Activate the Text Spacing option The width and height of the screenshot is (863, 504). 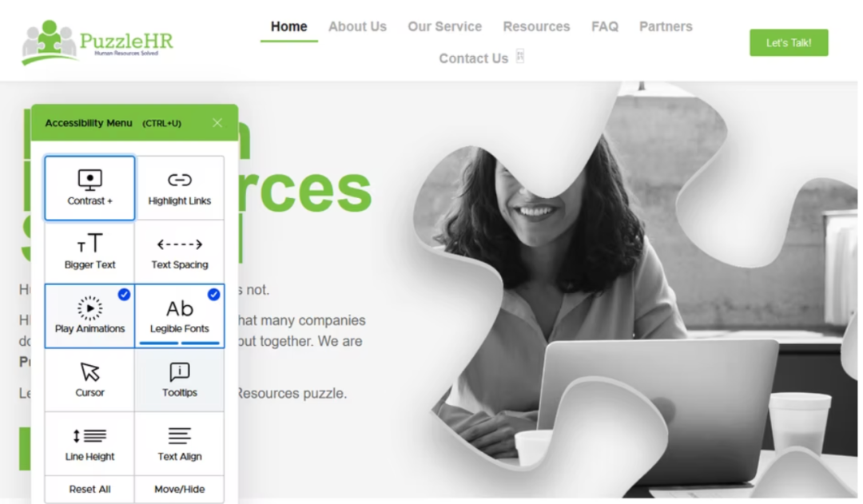click(180, 252)
